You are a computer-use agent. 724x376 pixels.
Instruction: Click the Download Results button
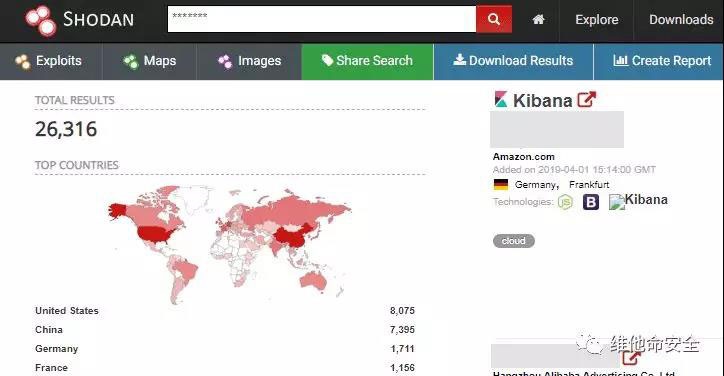point(513,61)
